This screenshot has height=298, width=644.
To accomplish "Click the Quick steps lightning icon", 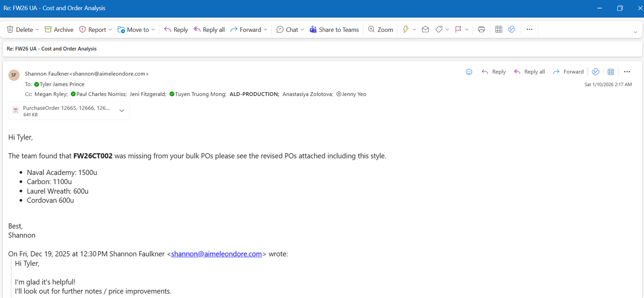I will pos(406,29).
